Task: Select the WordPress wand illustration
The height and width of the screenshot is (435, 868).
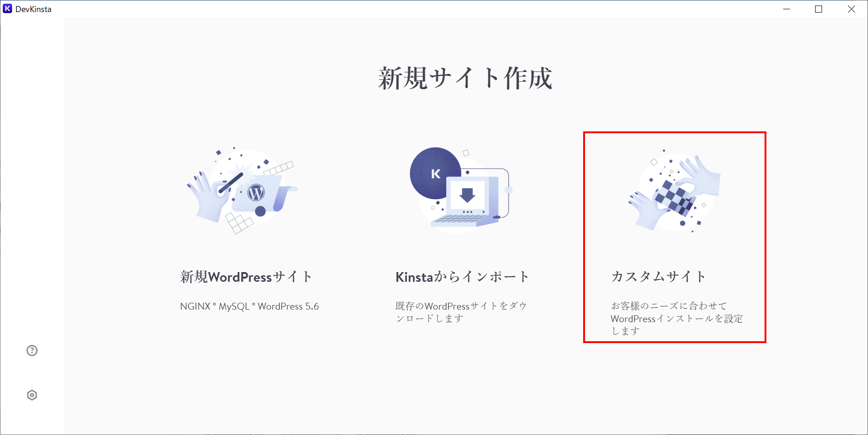Action: pyautogui.click(x=242, y=190)
